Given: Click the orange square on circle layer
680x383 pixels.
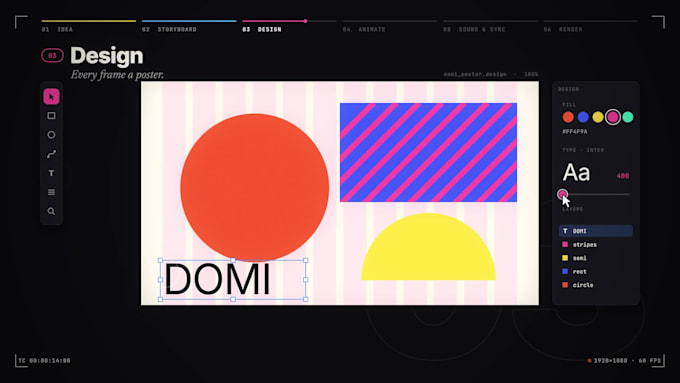Looking at the screenshot, I should (x=565, y=285).
